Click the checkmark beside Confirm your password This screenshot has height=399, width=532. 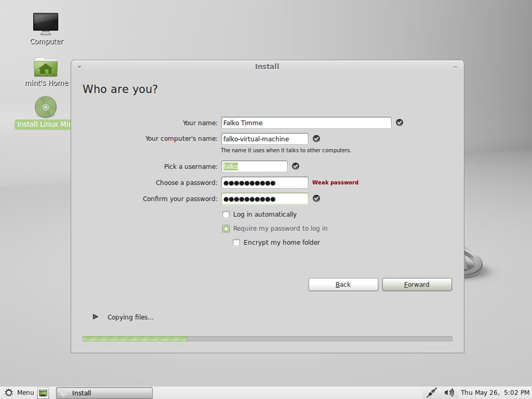click(317, 198)
